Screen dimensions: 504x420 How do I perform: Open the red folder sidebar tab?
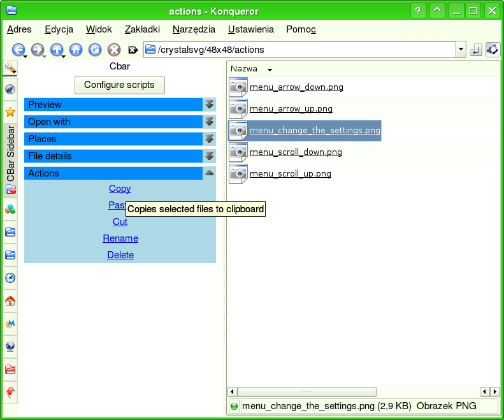point(10,369)
